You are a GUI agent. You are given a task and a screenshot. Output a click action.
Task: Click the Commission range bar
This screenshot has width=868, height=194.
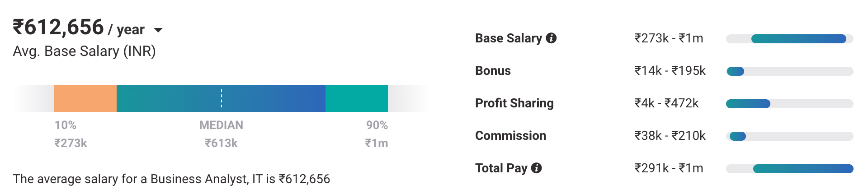coord(737,136)
